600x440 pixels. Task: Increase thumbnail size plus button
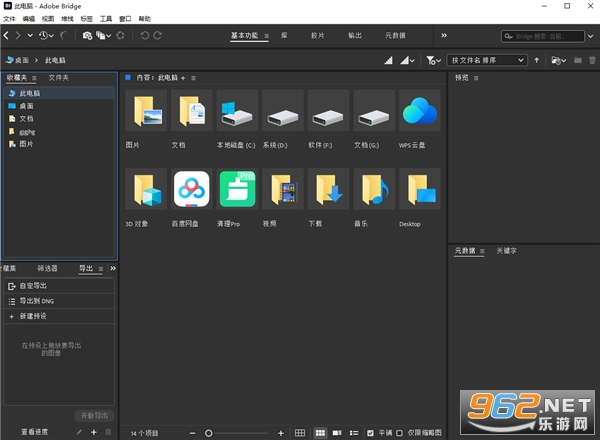pos(281,433)
